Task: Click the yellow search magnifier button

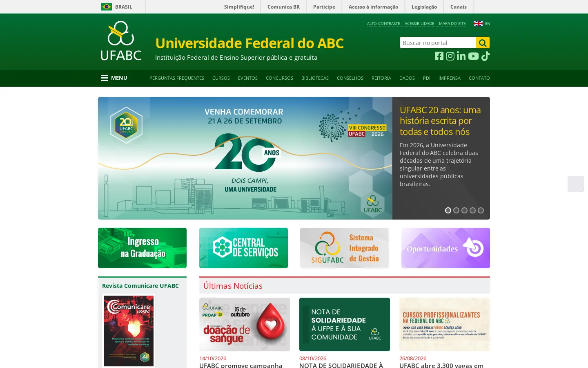Action: 483,43
